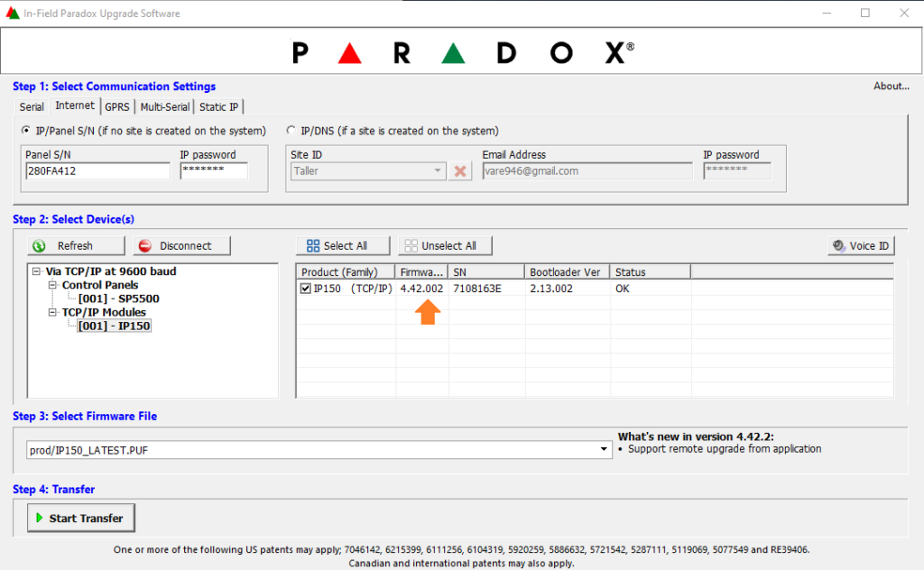
Task: Open the About link
Action: pyautogui.click(x=891, y=86)
